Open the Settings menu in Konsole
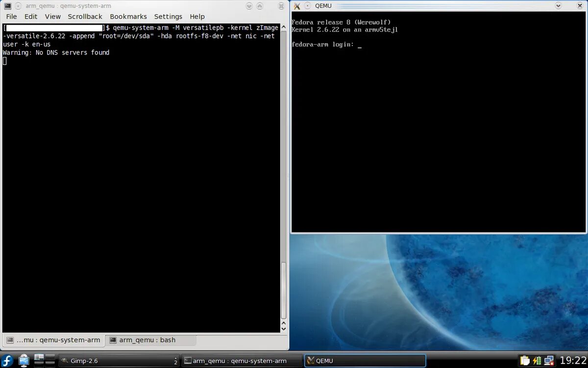The height and width of the screenshot is (368, 588). (x=168, y=16)
